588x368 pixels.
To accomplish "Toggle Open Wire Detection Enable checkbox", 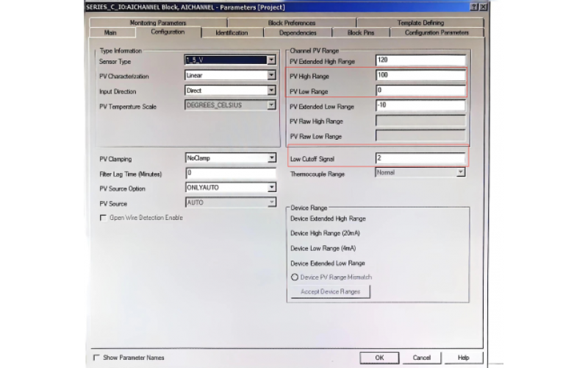I will click(x=103, y=218).
